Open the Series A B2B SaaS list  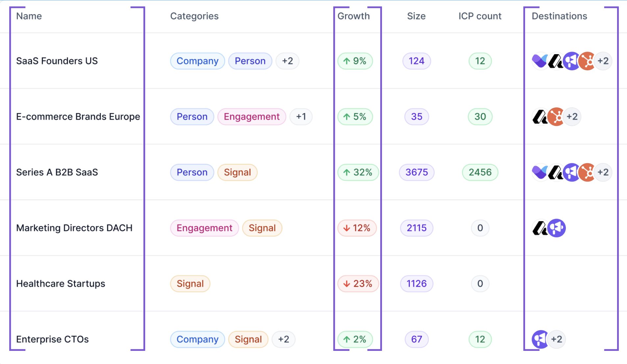point(57,172)
